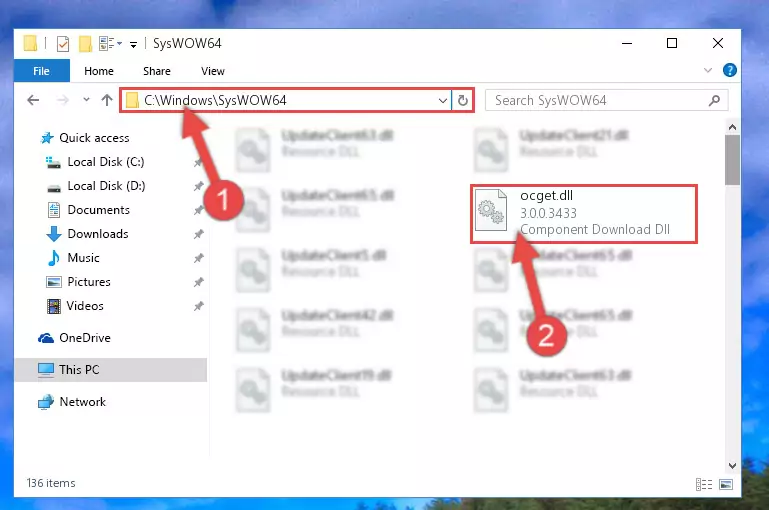
Task: Go forward with the right arrow button
Action: (x=63, y=100)
